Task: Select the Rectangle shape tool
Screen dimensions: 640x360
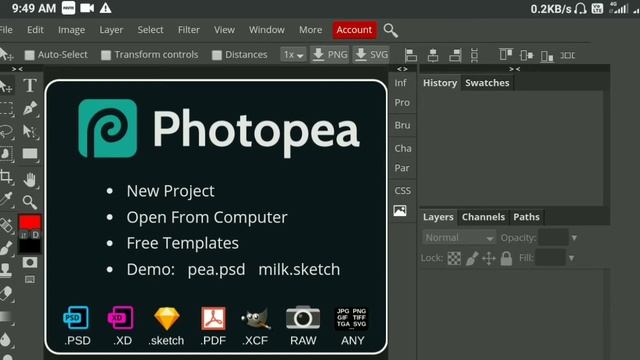Action: point(30,154)
